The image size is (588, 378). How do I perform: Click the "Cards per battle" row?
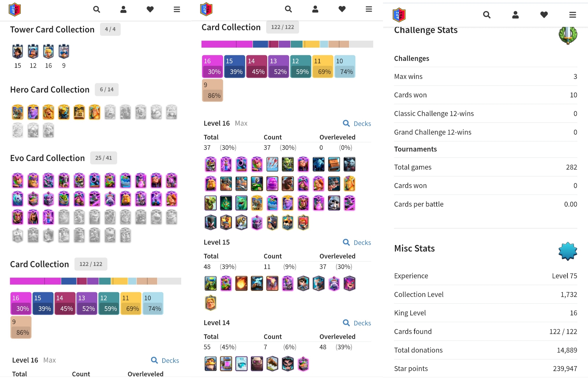(486, 204)
